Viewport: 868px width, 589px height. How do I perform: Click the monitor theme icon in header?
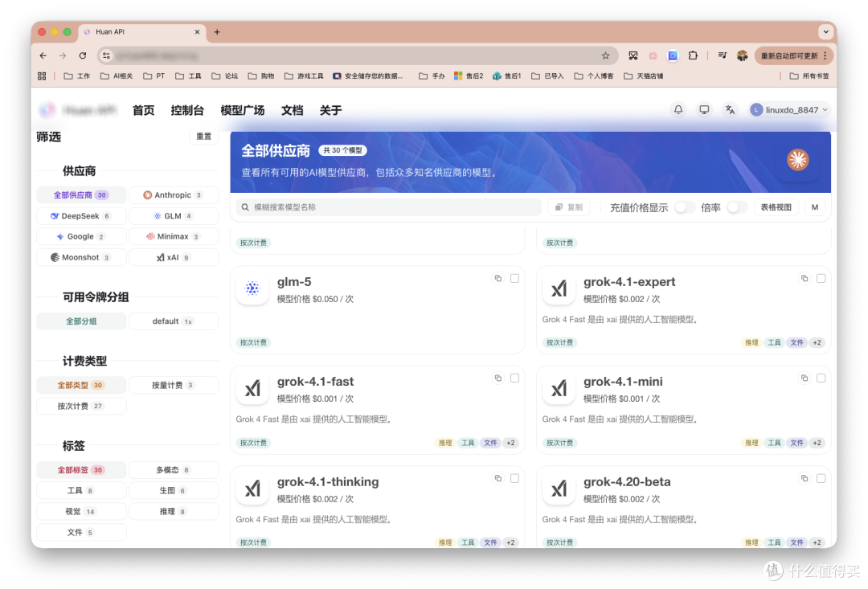[x=704, y=109]
